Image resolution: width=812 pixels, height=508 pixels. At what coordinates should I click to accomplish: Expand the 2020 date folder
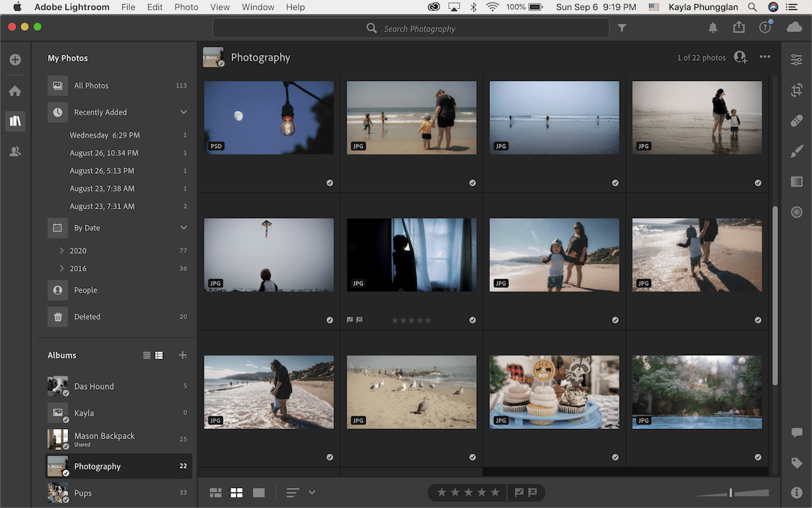(61, 251)
